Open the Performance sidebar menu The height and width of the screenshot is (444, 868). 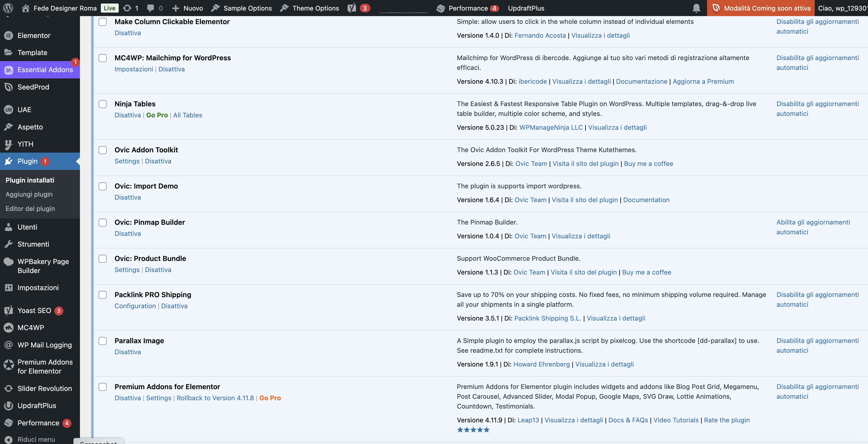(40, 423)
